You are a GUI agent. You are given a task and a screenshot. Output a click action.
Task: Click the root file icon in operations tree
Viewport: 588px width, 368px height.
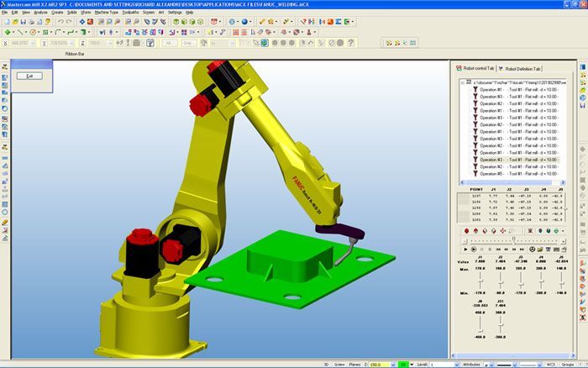pyautogui.click(x=470, y=82)
